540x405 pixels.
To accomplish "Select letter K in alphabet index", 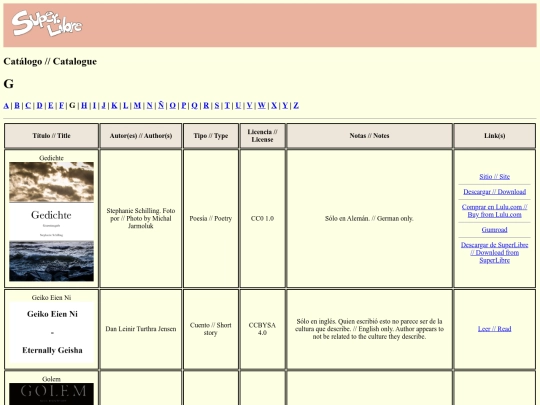I will (114, 105).
